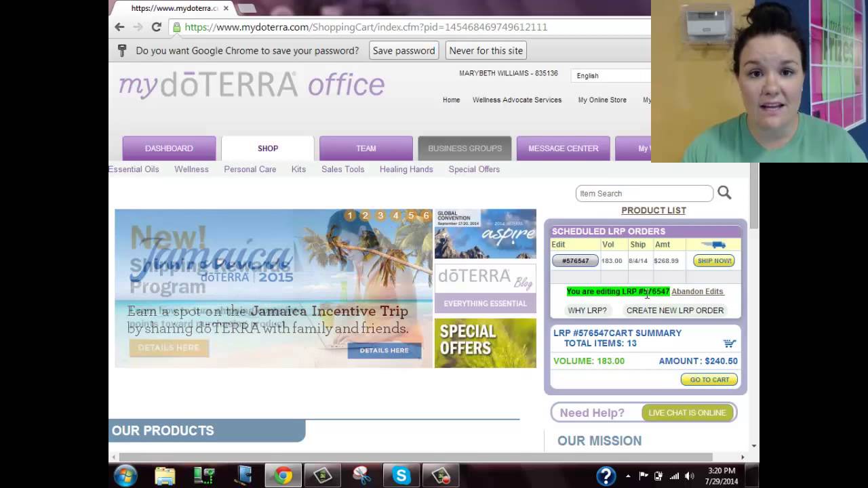Open the BUSINESS GROUPS tab
The height and width of the screenshot is (488, 868).
point(465,148)
